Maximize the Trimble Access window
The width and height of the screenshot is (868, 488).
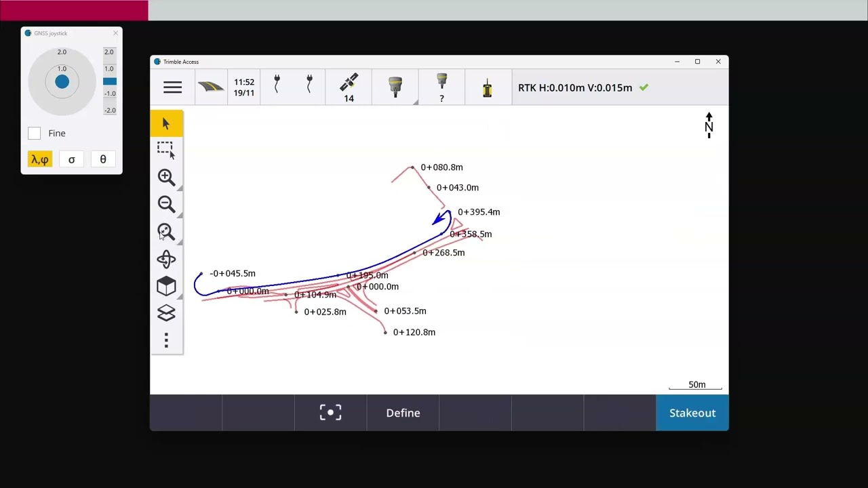pos(697,62)
